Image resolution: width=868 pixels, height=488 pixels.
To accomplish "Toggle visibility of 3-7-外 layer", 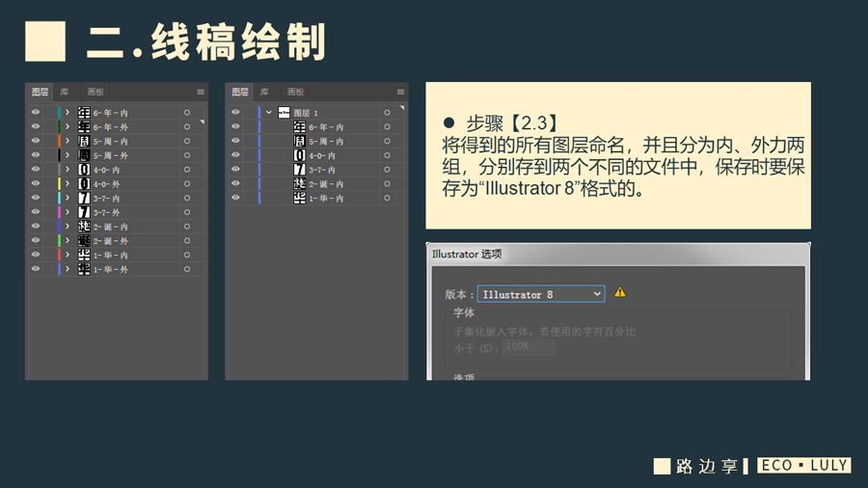I will pos(36,212).
